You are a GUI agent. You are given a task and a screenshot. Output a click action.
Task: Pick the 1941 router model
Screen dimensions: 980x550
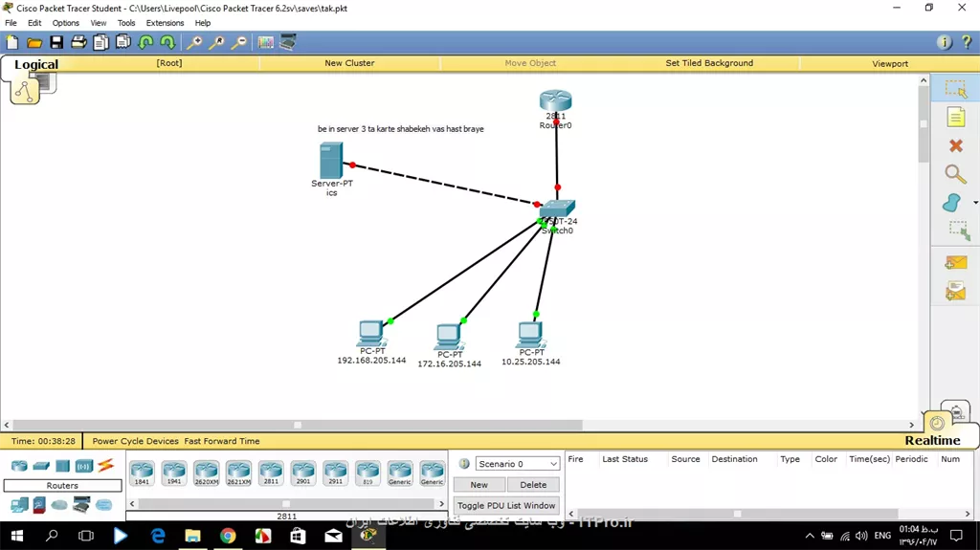tap(174, 473)
